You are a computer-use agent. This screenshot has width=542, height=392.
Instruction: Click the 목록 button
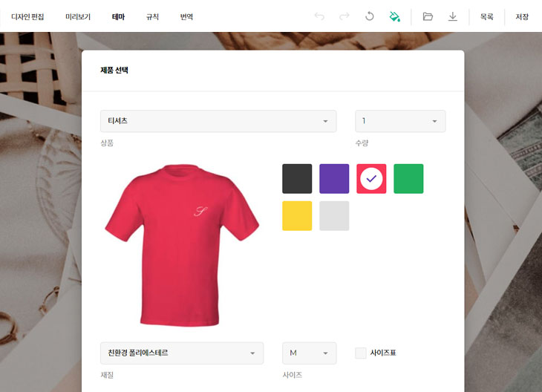pyautogui.click(x=487, y=16)
